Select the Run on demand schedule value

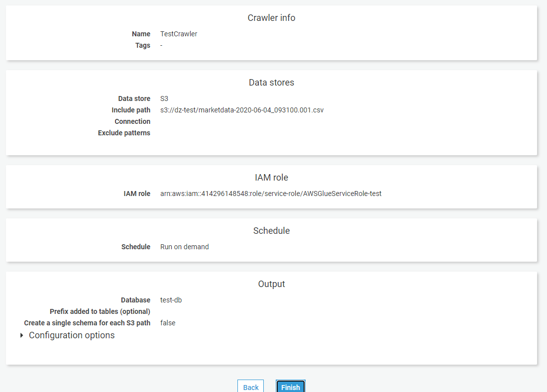pos(184,247)
